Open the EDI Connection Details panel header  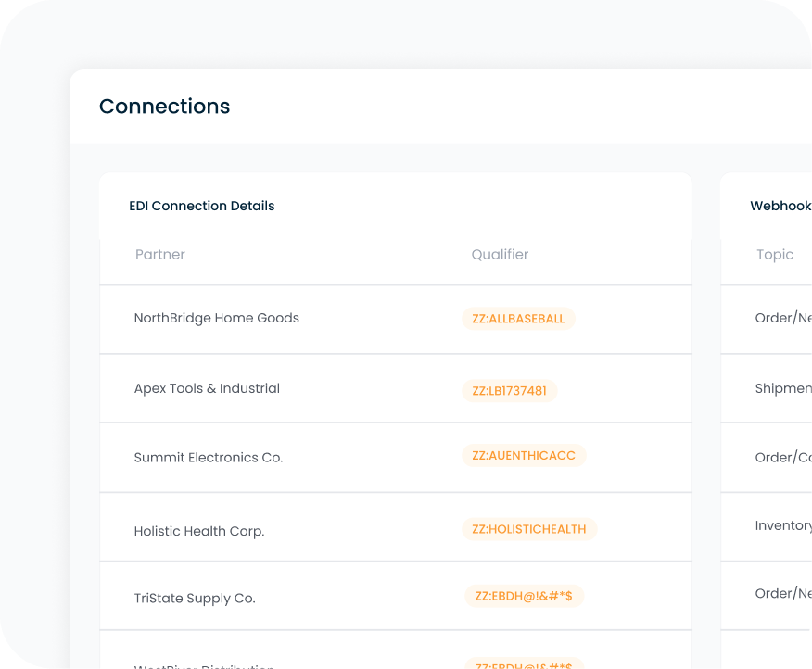201,206
